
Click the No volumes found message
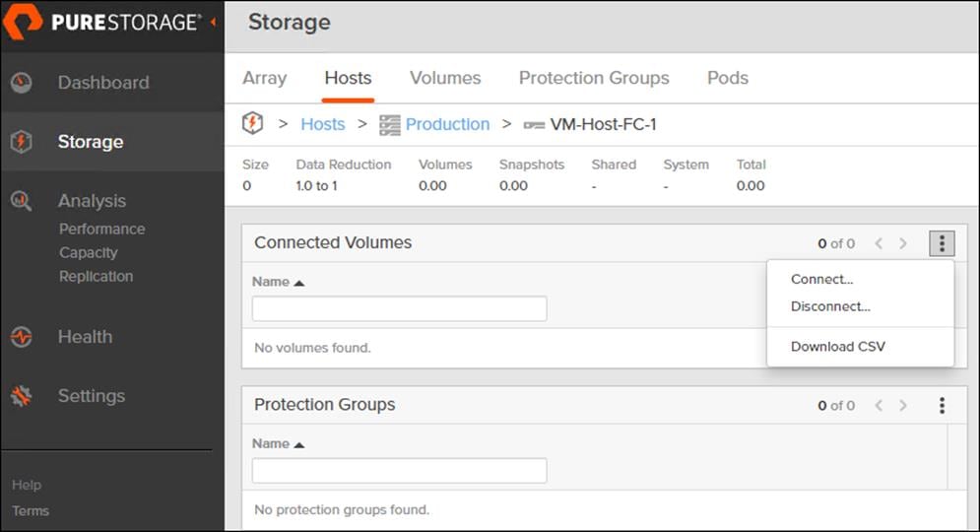pos(312,348)
